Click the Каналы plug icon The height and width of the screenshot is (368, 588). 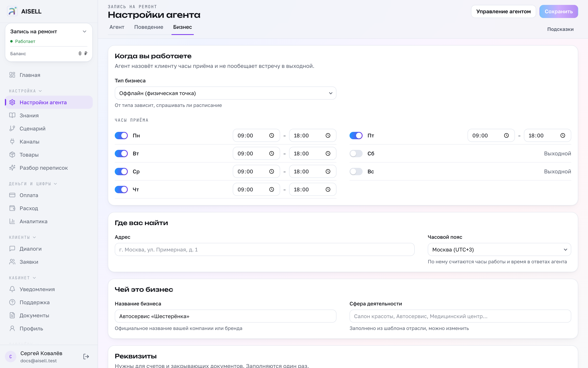[x=12, y=142]
